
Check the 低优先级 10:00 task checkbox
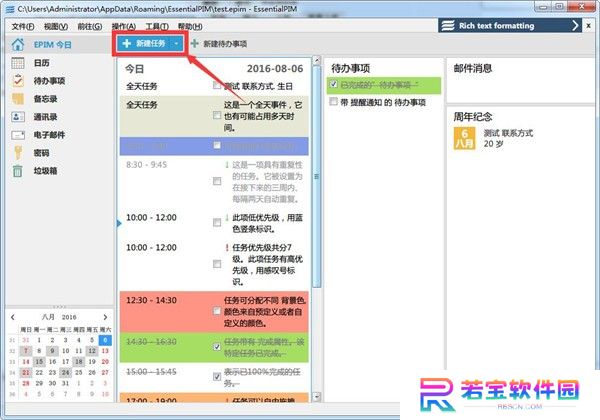[217, 223]
